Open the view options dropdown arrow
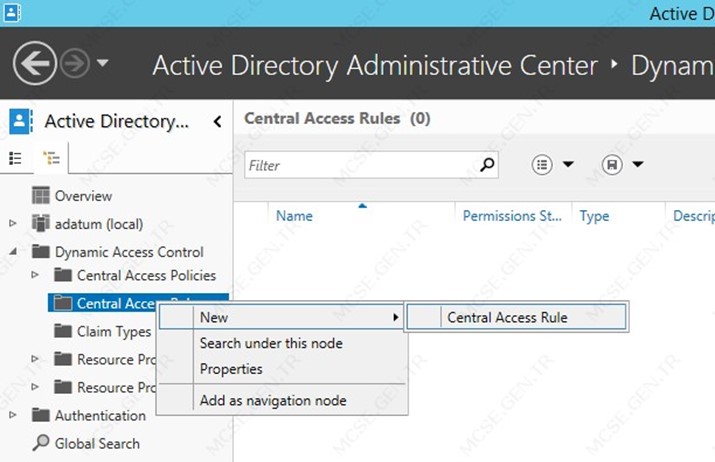Image resolution: width=715 pixels, height=462 pixels. click(568, 164)
